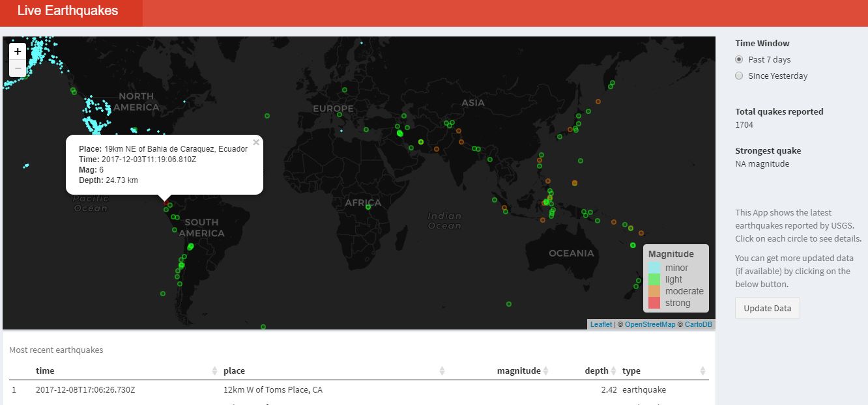This screenshot has height=405, width=868.
Task: Click the minor magnitude cyan legend swatch
Action: tap(654, 268)
